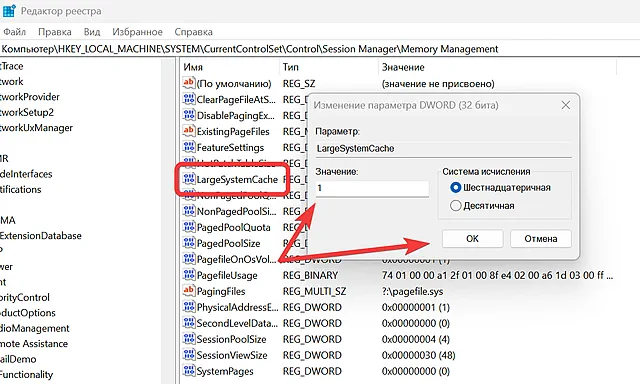This screenshot has height=384, width=640.
Task: Select the ExistingPageFiles value name
Action: coord(233,131)
